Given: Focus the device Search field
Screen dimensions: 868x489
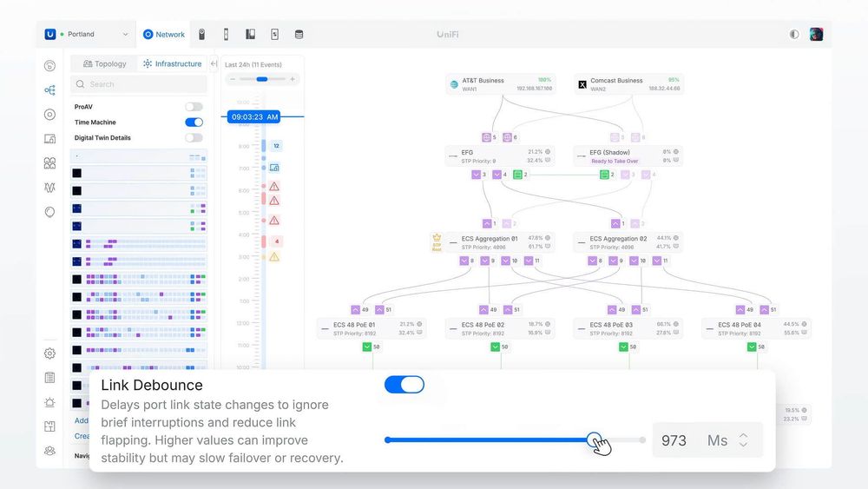Looking at the screenshot, I should click(139, 84).
